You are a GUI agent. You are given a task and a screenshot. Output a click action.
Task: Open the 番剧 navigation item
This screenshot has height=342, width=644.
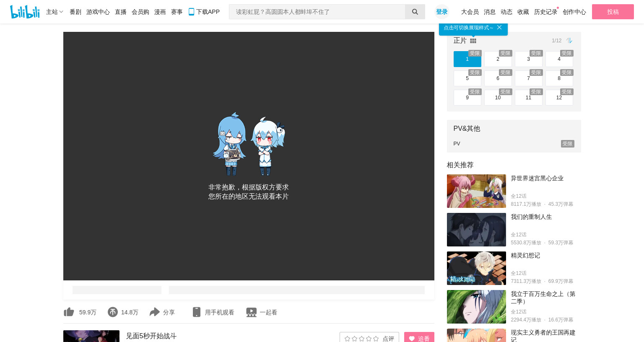[75, 12]
